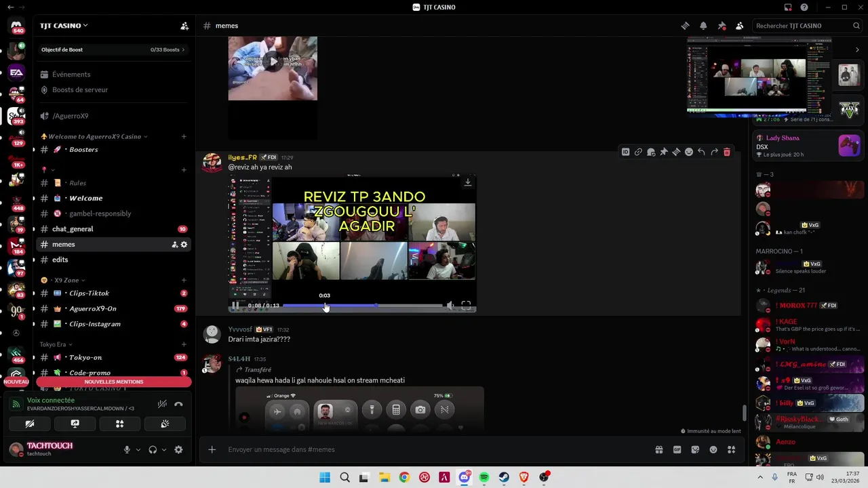The width and height of the screenshot is (868, 488).
Task: Delete message with red trash icon
Action: [727, 152]
